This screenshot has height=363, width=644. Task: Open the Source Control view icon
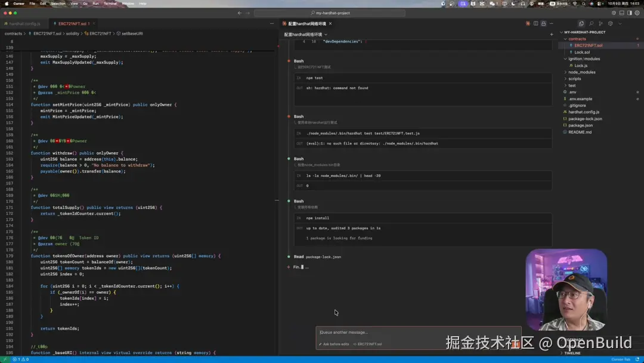tap(600, 24)
